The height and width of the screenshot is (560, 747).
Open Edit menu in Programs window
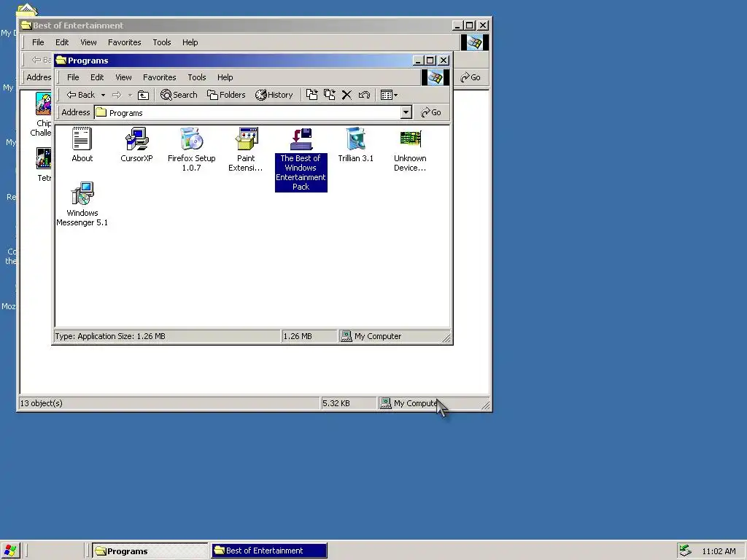tap(97, 77)
